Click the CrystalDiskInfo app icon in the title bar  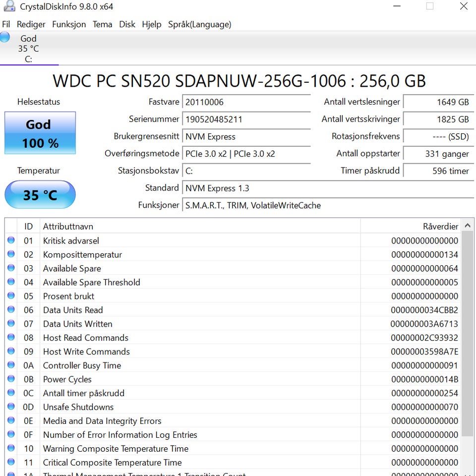(x=9, y=6)
